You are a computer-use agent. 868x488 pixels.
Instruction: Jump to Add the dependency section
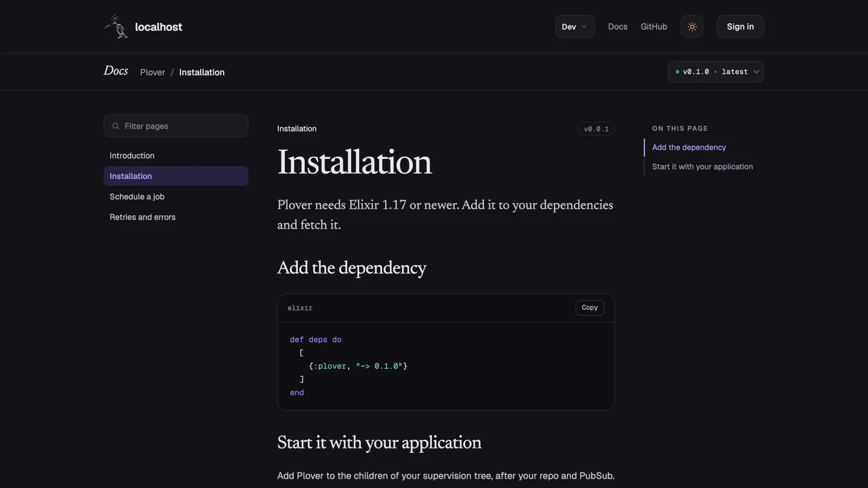click(x=689, y=147)
